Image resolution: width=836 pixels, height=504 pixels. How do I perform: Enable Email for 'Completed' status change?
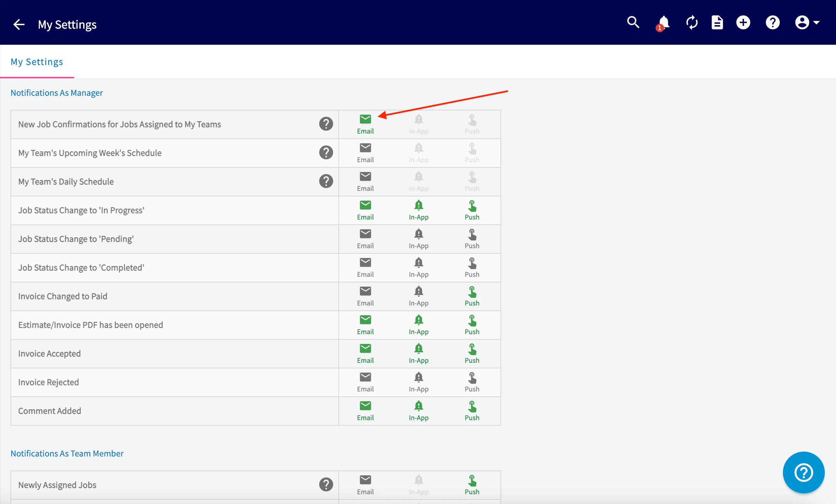(365, 268)
